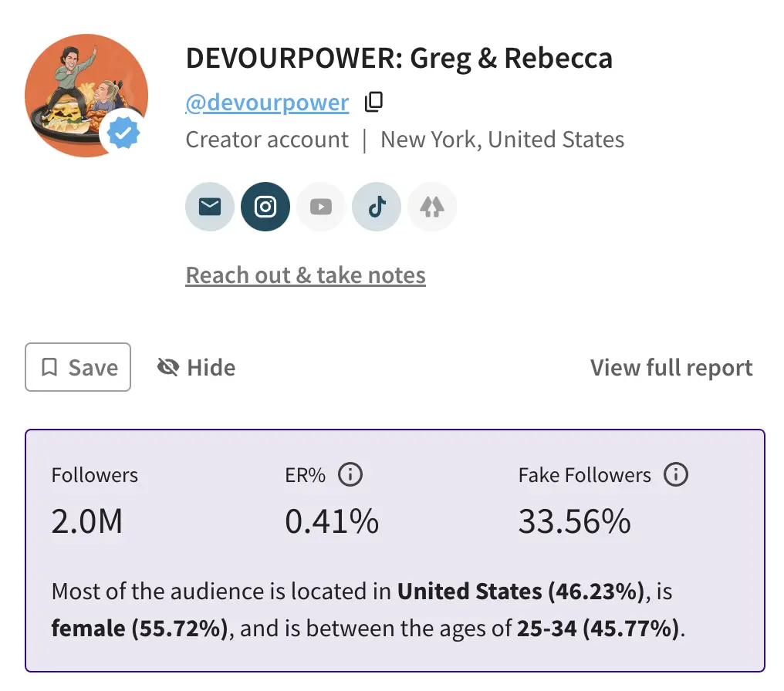This screenshot has width=784, height=691.
Task: Click the DEVOURPOWER creator name heading
Action: pos(398,57)
